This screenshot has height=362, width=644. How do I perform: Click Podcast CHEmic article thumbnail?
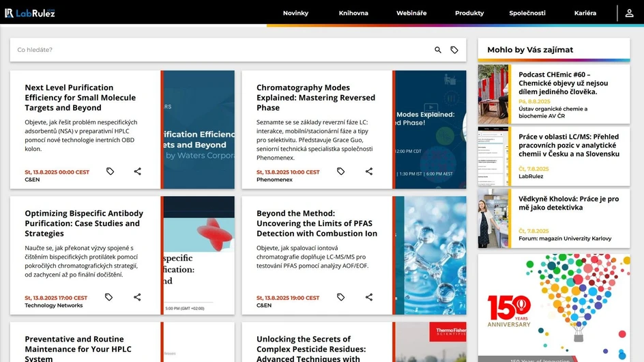(493, 94)
